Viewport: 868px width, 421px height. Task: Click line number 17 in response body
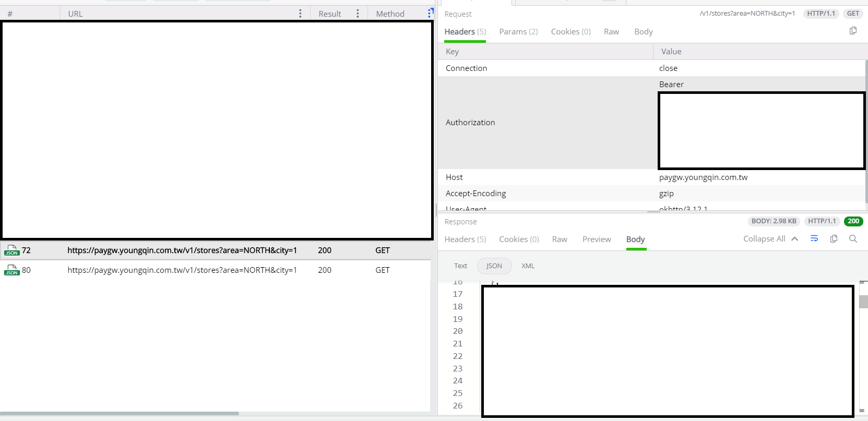click(458, 294)
